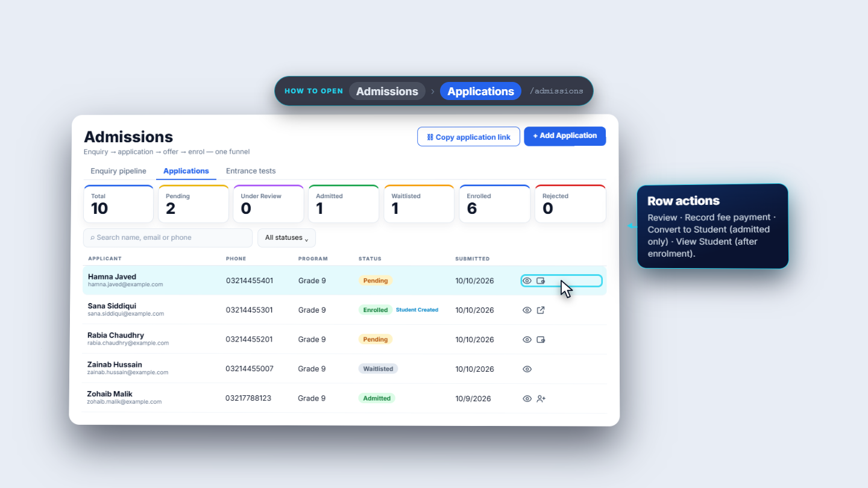
Task: Focus the search name, email or phone field
Action: [168, 238]
